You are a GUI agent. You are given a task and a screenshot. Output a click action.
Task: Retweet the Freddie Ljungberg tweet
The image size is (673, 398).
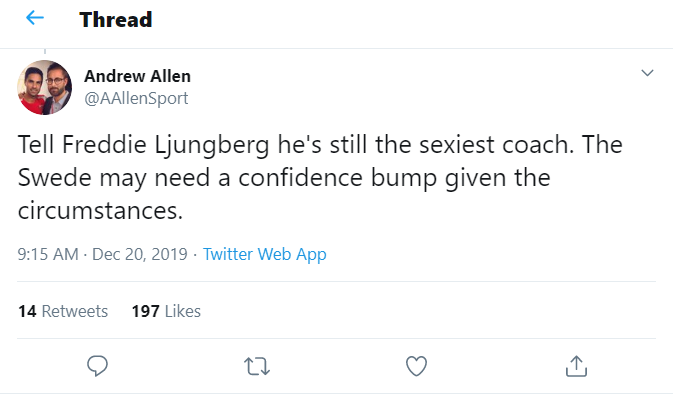coord(257,367)
